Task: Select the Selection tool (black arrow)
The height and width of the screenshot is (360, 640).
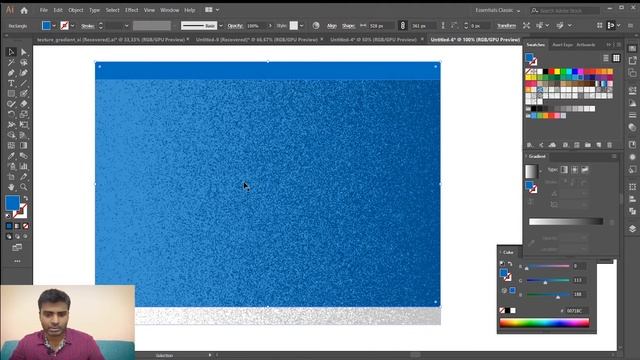Action: (11, 52)
